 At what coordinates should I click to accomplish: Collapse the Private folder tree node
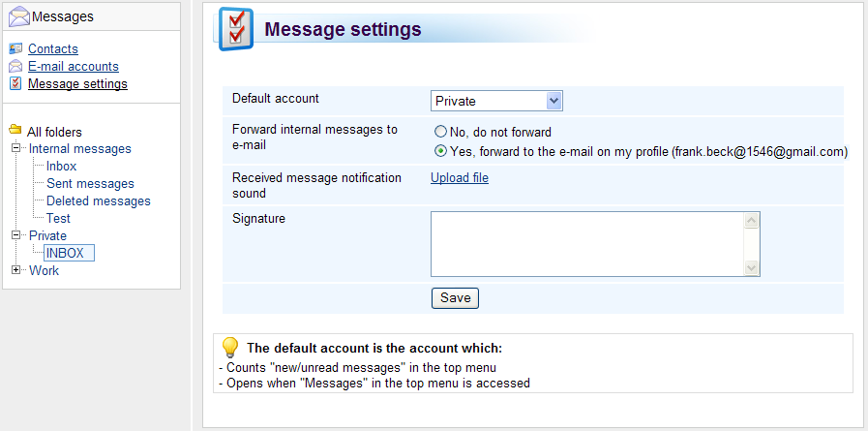point(16,235)
